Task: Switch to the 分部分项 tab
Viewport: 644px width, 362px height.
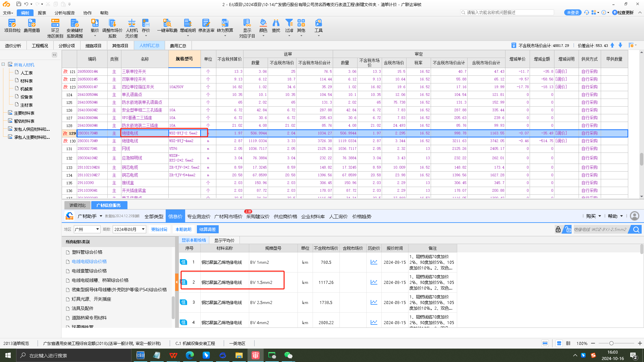Action: [x=67, y=46]
